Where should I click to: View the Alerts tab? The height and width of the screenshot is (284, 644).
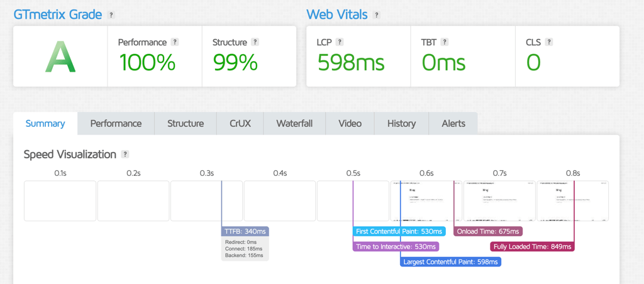coord(453,124)
